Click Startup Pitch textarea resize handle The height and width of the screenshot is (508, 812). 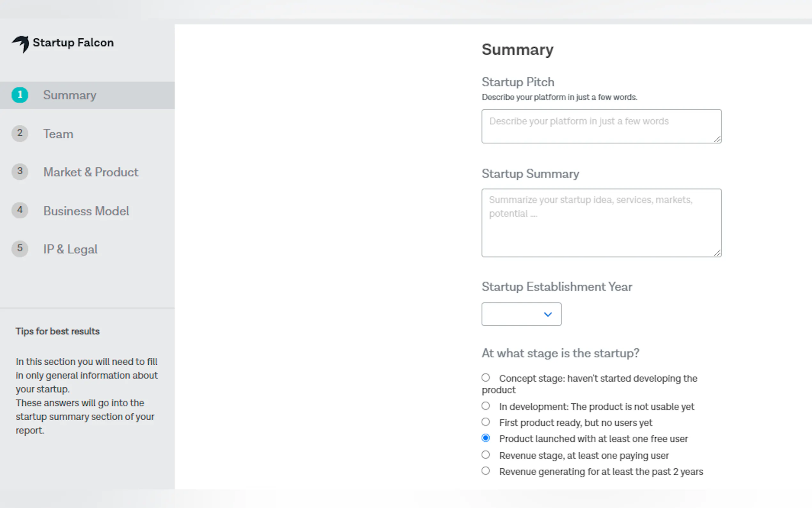click(x=717, y=139)
